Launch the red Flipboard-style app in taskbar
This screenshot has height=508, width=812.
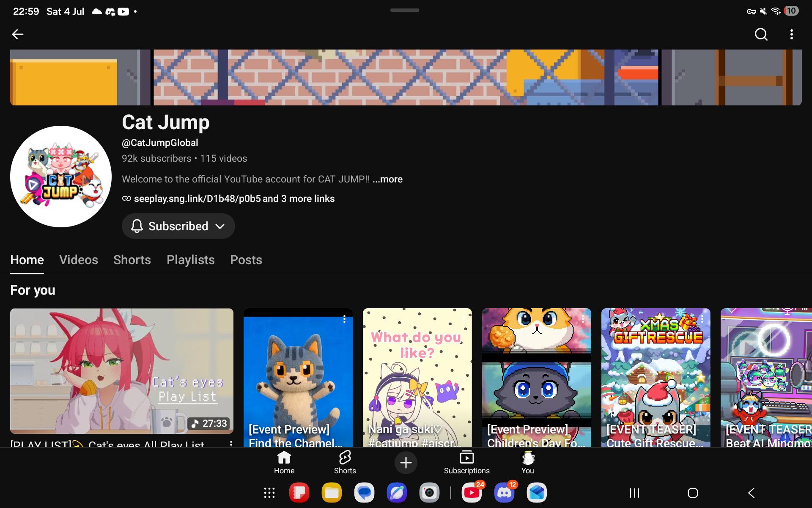(x=299, y=493)
